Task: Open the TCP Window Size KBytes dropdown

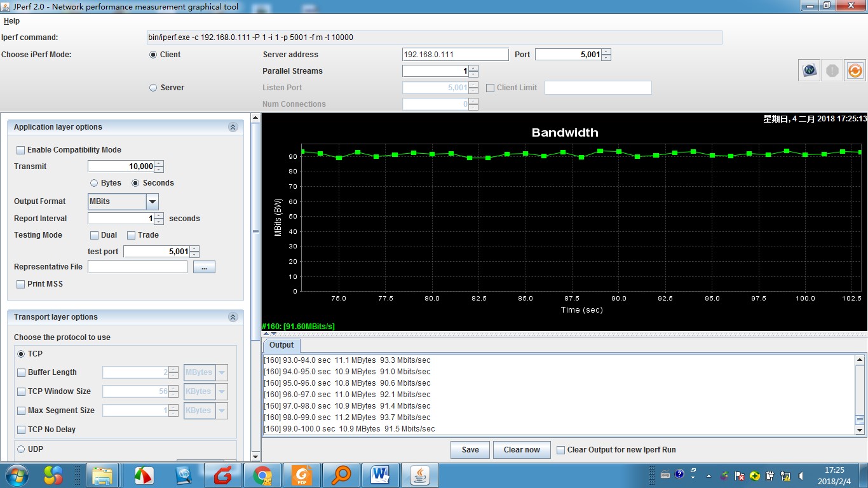Action: tap(222, 391)
